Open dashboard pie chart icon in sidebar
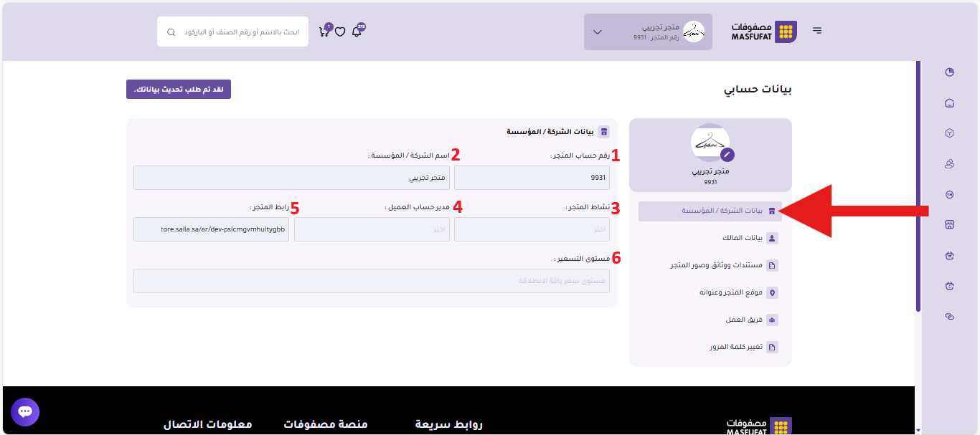Screen dimensions: 980x435 coord(949,72)
